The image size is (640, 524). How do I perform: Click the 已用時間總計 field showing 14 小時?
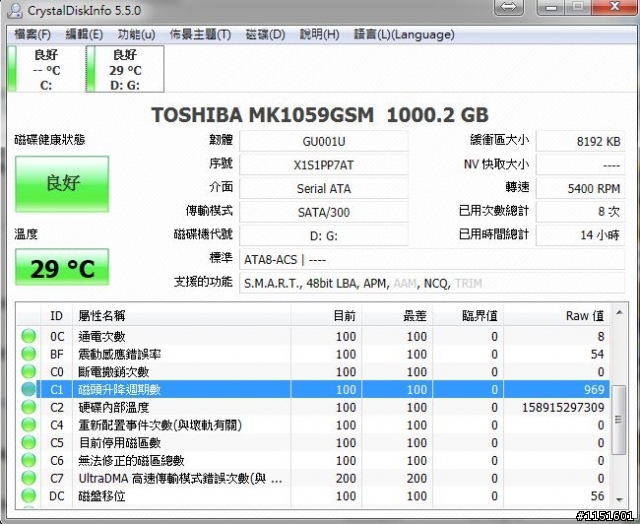click(580, 235)
